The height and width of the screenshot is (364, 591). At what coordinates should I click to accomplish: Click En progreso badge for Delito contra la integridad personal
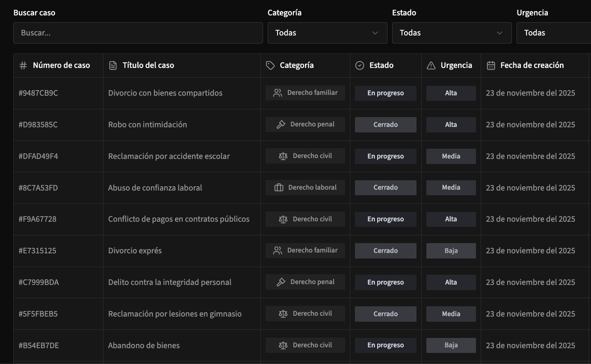coord(385,282)
